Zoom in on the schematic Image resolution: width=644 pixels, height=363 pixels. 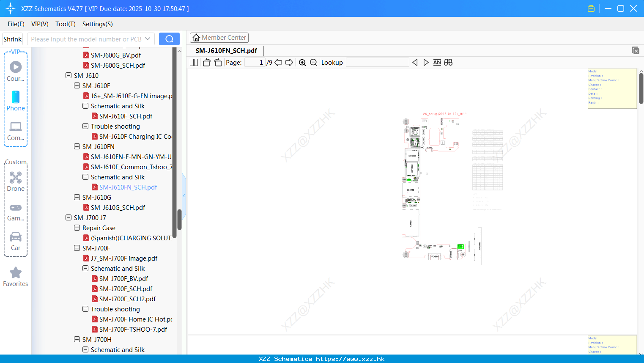(x=302, y=63)
